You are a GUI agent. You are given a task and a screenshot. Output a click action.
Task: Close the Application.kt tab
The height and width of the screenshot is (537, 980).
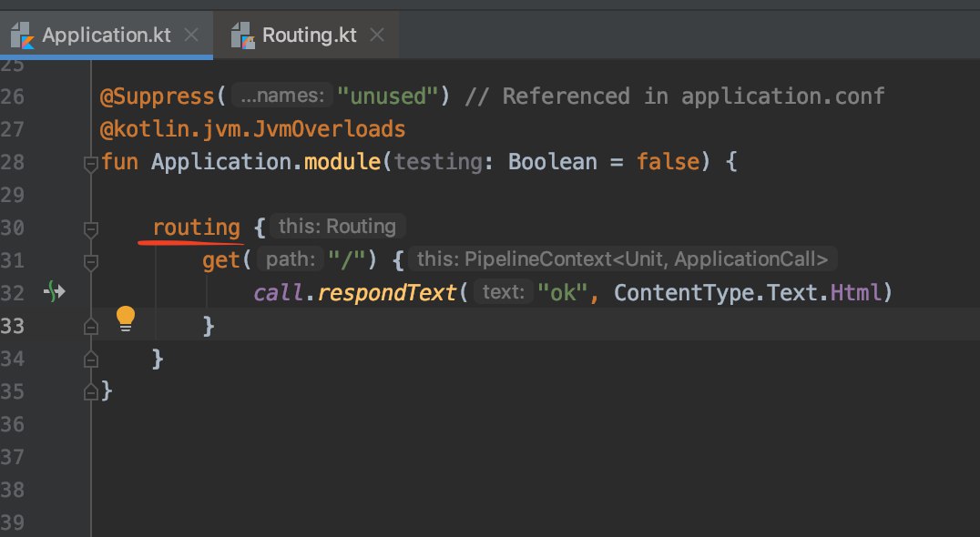coord(191,35)
